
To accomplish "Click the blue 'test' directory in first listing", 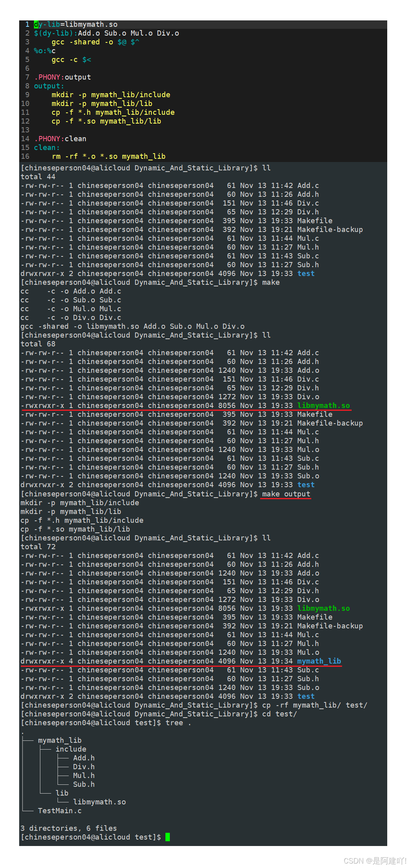I will point(306,274).
